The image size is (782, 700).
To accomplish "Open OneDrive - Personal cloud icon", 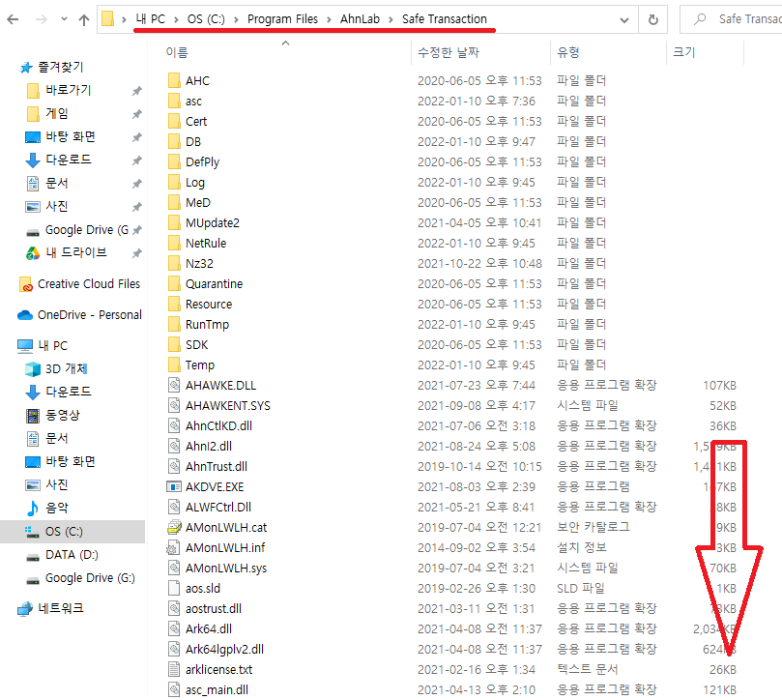I will point(25,315).
